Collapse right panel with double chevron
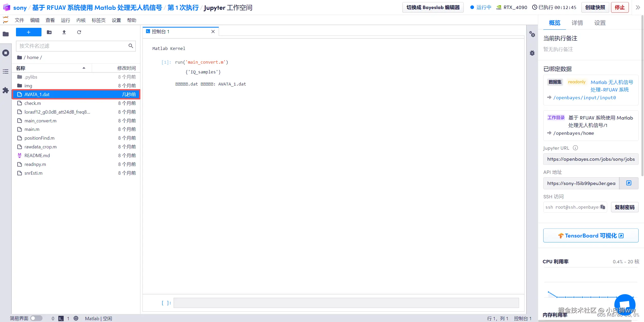This screenshot has height=322, width=644. click(x=638, y=7)
